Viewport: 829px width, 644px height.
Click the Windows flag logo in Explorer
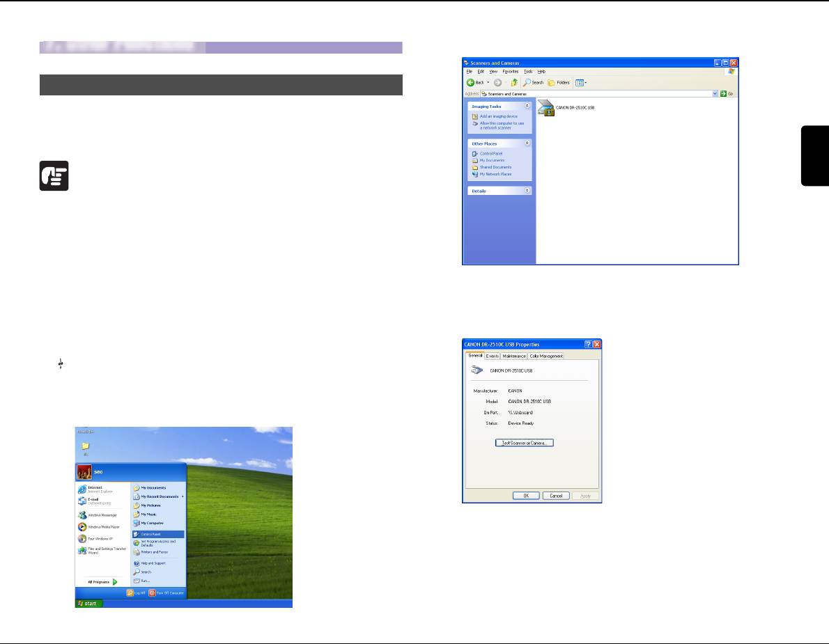[731, 71]
